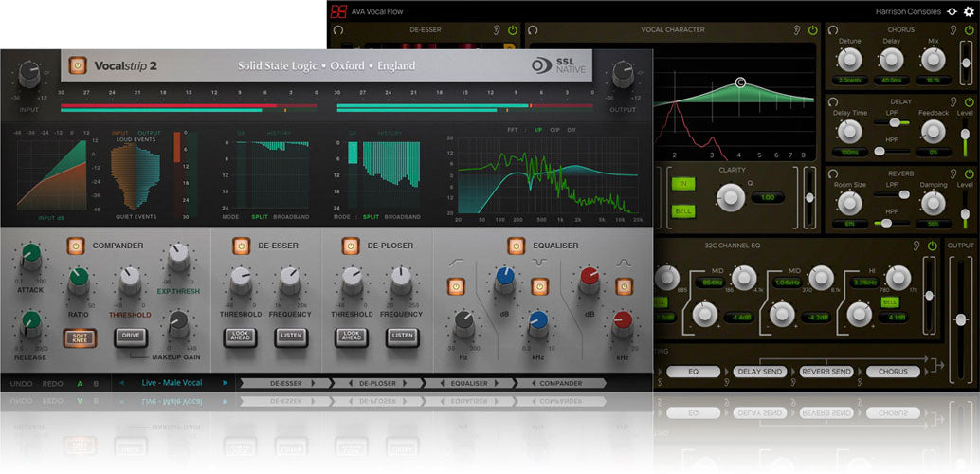This screenshot has height=474, width=980.
Task: Toggle the De-Esser section power in Vocalstrip
Action: [x=242, y=246]
